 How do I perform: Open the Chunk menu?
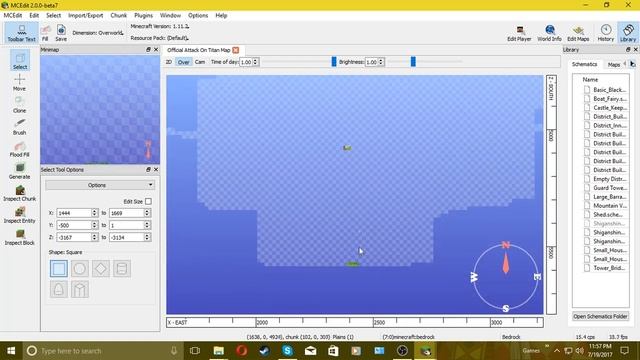(119, 16)
